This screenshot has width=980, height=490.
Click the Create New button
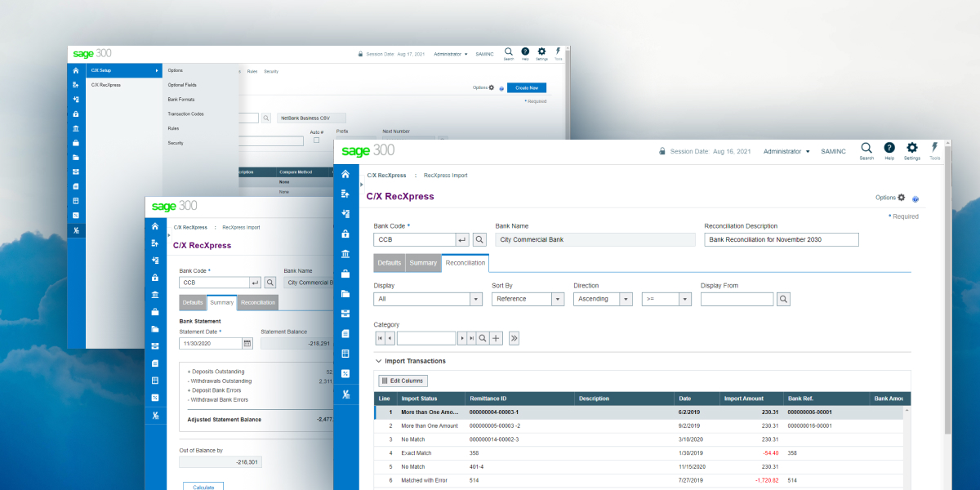(527, 87)
